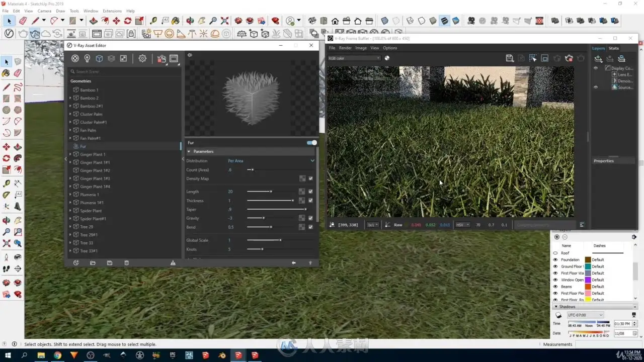The height and width of the screenshot is (362, 644).
Task: Toggle visibility of Beams layer
Action: tap(555, 287)
